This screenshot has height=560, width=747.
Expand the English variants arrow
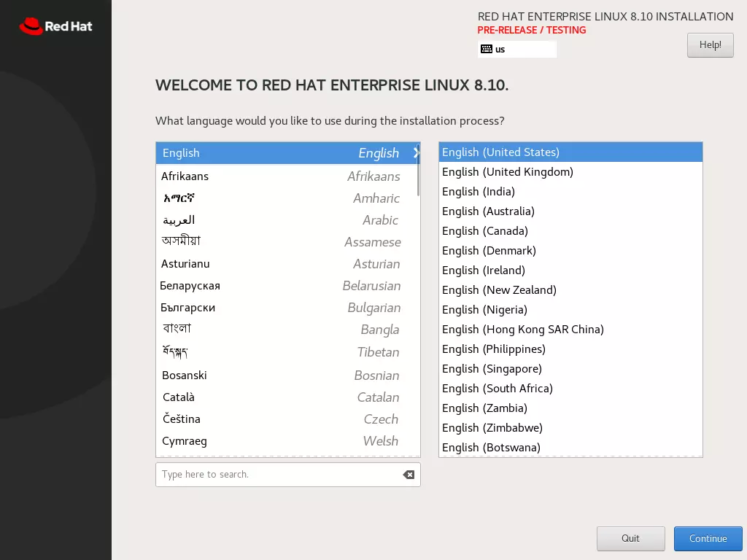415,153
